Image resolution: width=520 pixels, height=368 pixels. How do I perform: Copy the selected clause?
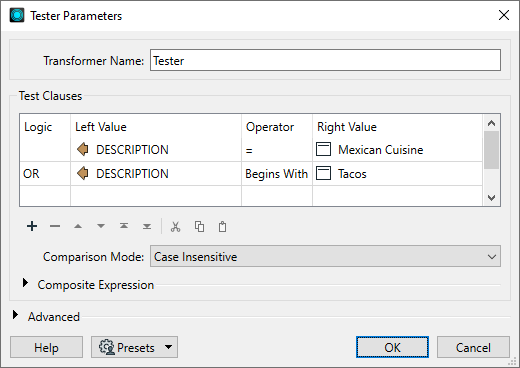pos(199,227)
